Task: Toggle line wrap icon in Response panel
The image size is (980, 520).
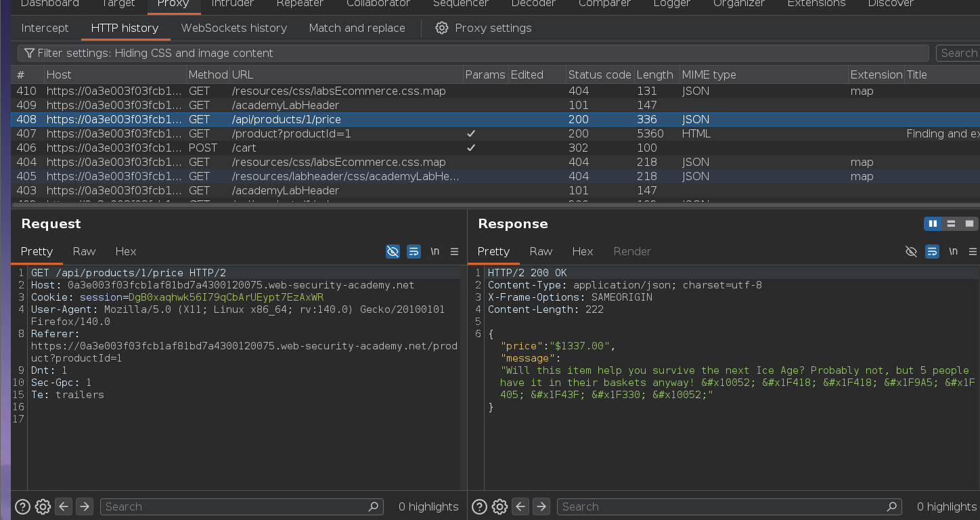Action: [932, 251]
